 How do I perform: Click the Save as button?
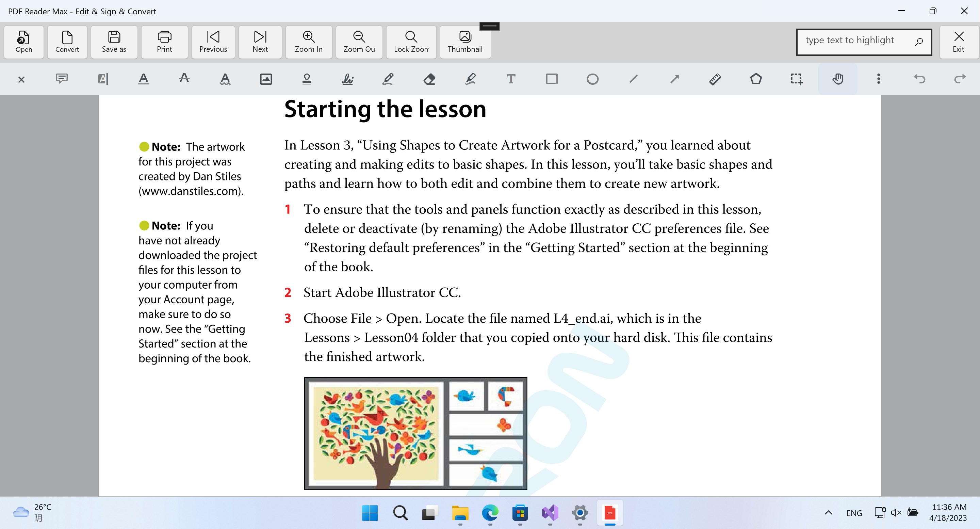coord(114,42)
